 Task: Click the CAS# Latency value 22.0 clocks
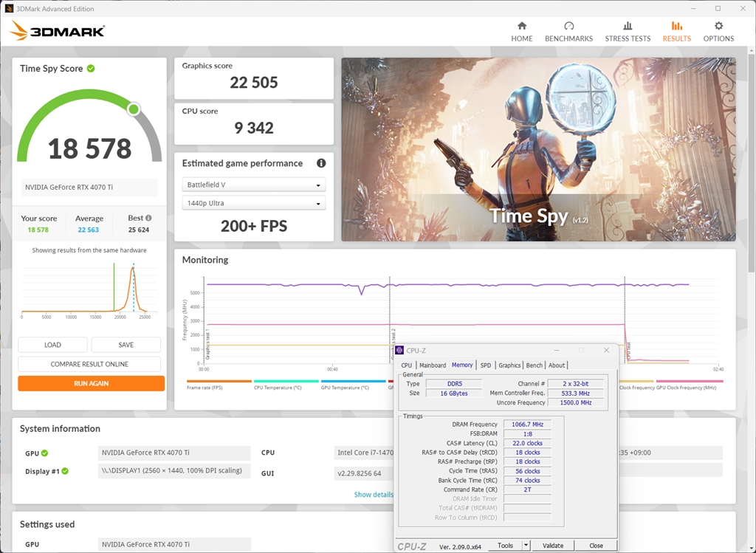coord(527,443)
